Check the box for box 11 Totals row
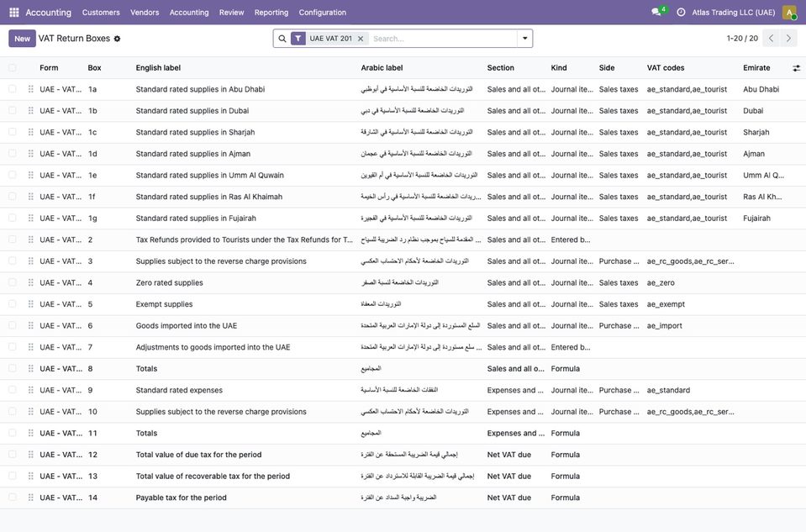806x532 pixels. (x=13, y=434)
